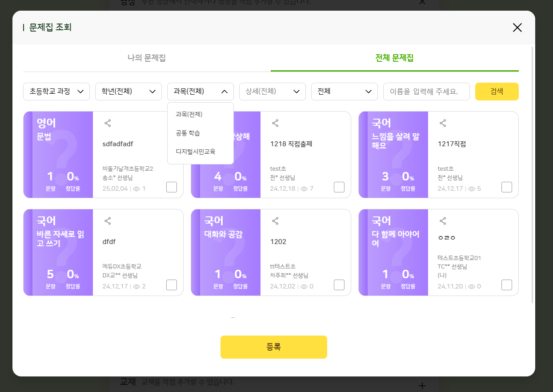The height and width of the screenshot is (392, 553).
Task: Switch to 나의 문제집 tab
Action: coord(147,58)
